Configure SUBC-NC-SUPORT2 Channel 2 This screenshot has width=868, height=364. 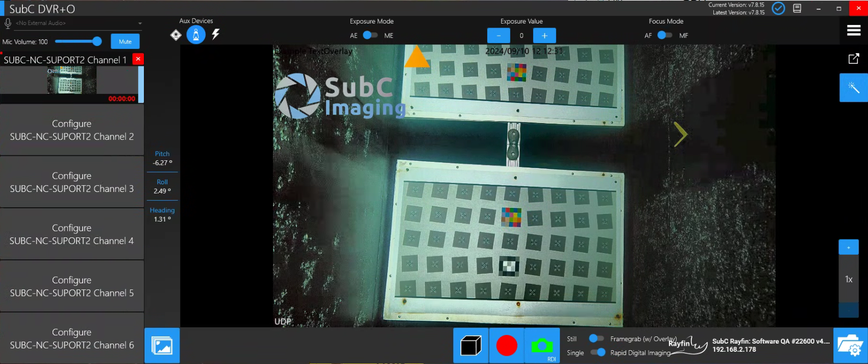click(x=72, y=130)
